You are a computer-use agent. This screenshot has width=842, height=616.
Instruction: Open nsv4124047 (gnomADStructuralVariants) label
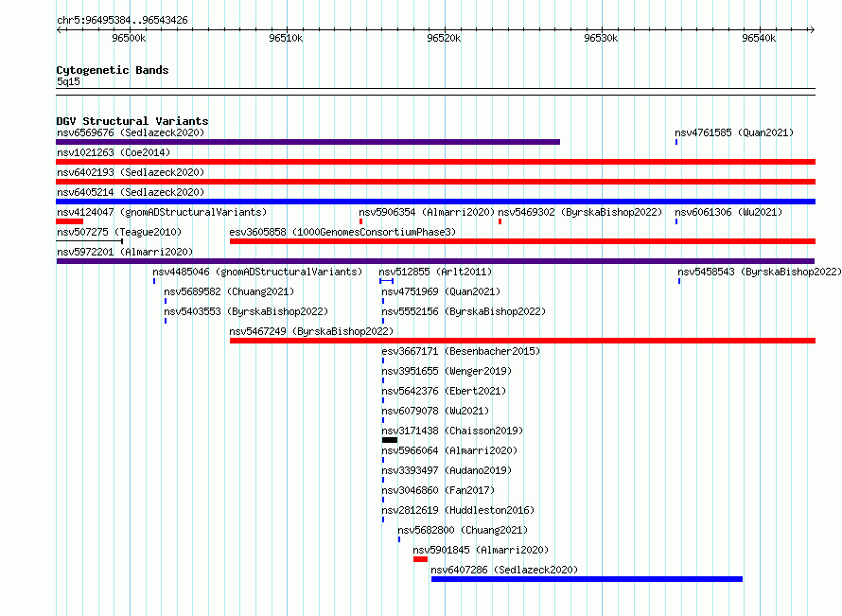[162, 212]
